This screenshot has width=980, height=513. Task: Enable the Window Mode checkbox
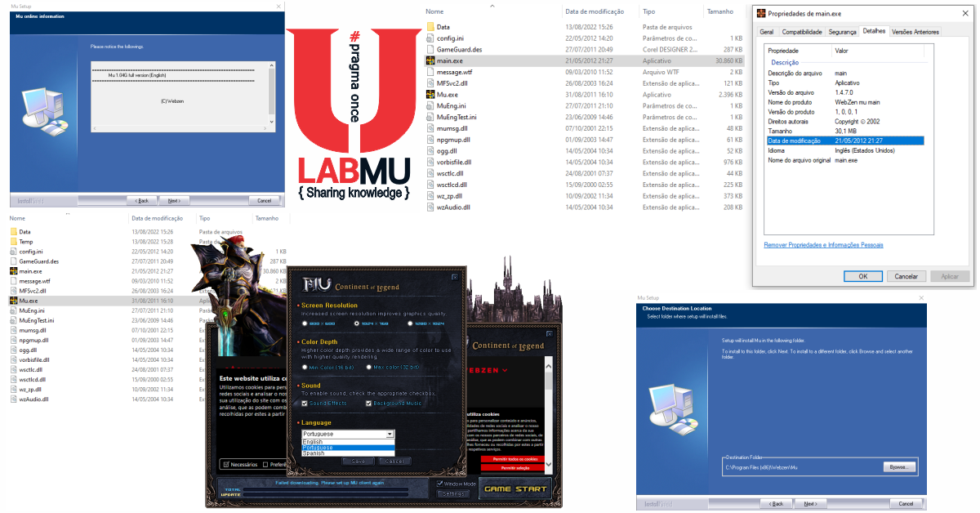pyautogui.click(x=440, y=484)
